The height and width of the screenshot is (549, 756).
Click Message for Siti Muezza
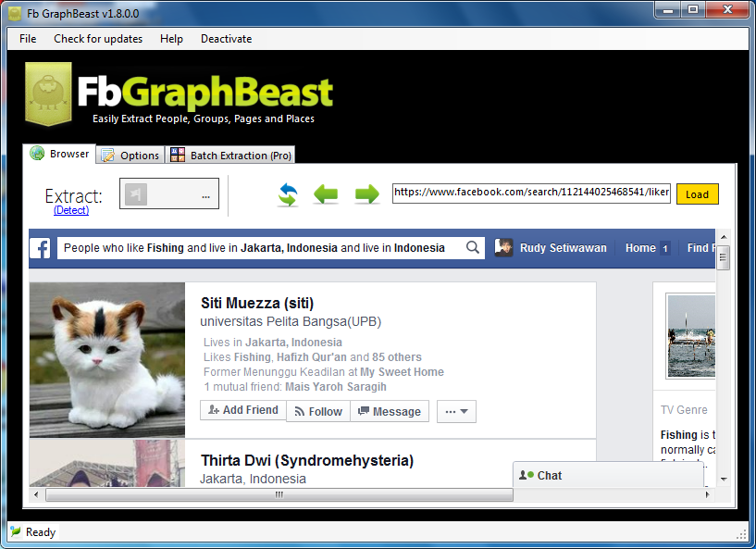[390, 411]
